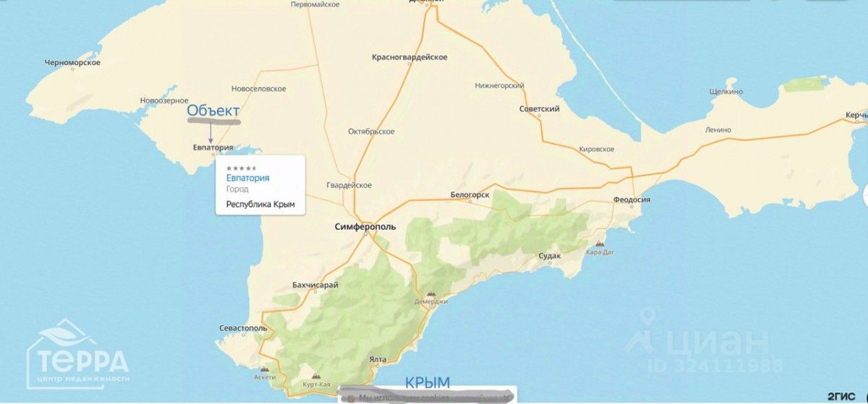Click the Кара-Даг mountain icon

point(600,244)
